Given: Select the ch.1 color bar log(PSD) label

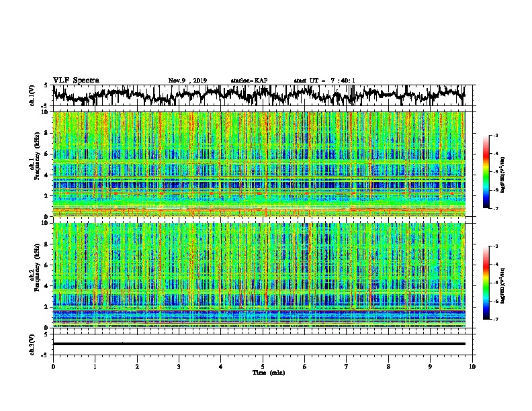Looking at the screenshot, I should [503, 175].
